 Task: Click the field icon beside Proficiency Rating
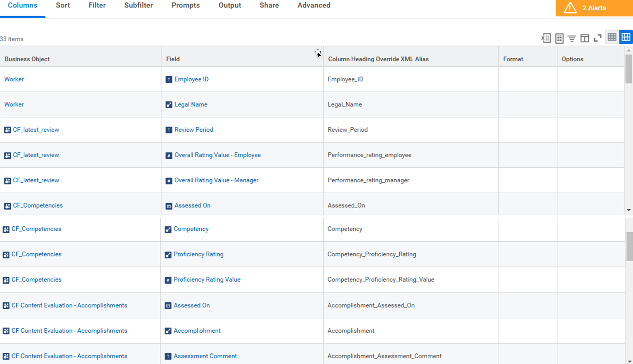pos(168,255)
